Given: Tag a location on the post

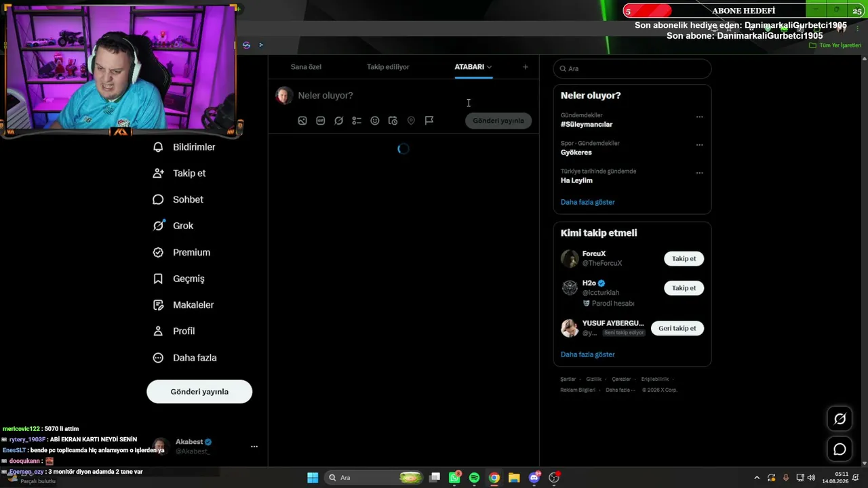Looking at the screenshot, I should point(411,121).
